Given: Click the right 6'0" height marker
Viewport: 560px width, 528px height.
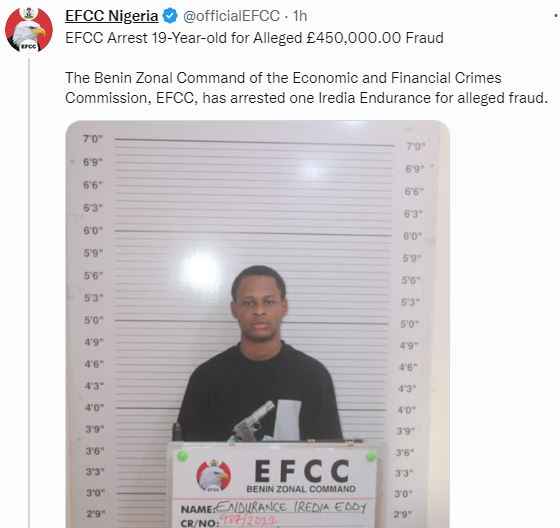Looking at the screenshot, I should coord(412,236).
